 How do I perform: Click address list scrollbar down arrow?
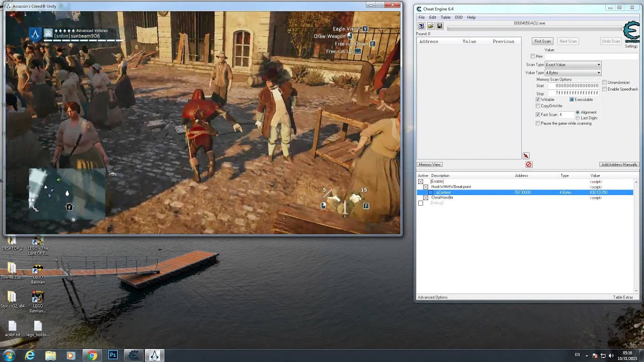[636, 291]
